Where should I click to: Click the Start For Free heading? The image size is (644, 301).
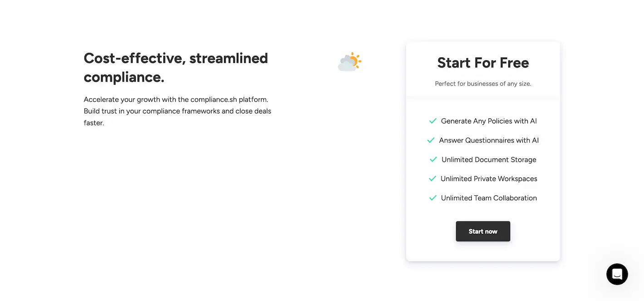point(482,63)
